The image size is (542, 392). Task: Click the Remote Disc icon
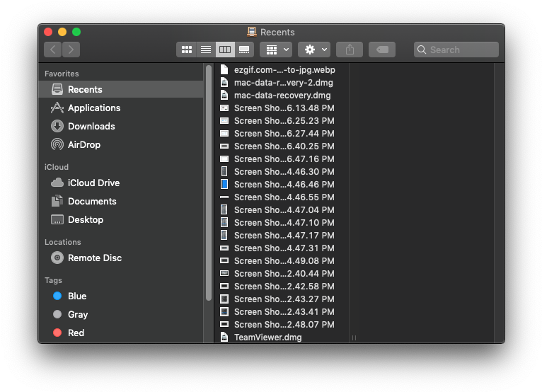point(57,258)
